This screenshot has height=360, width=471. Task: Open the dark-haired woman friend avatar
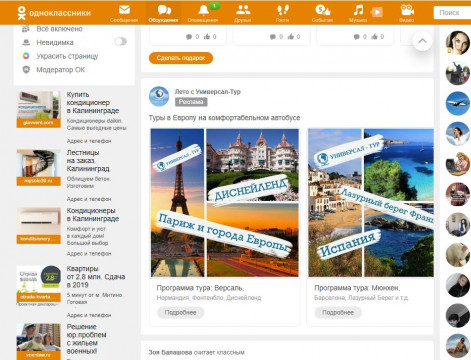[x=458, y=43]
